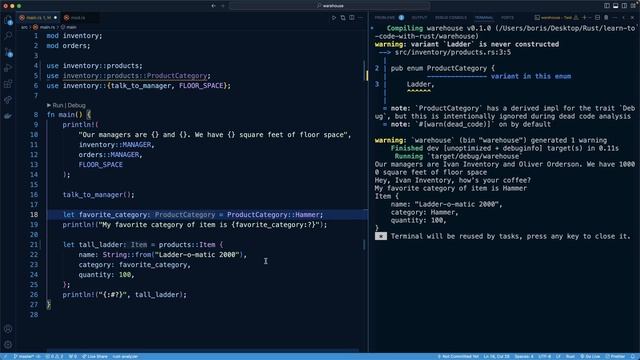Screen dimensions: 640x360
Task: Go forward with navigation arrow
Action: click(223, 6)
